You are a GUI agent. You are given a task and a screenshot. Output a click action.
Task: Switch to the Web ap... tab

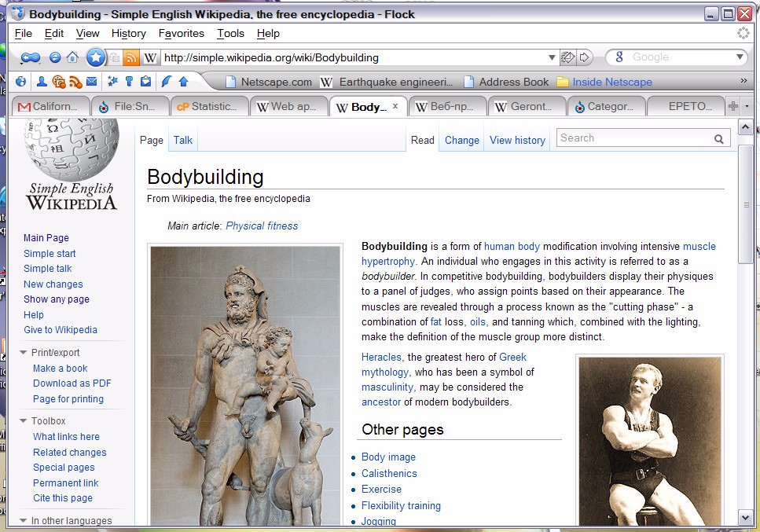click(289, 106)
